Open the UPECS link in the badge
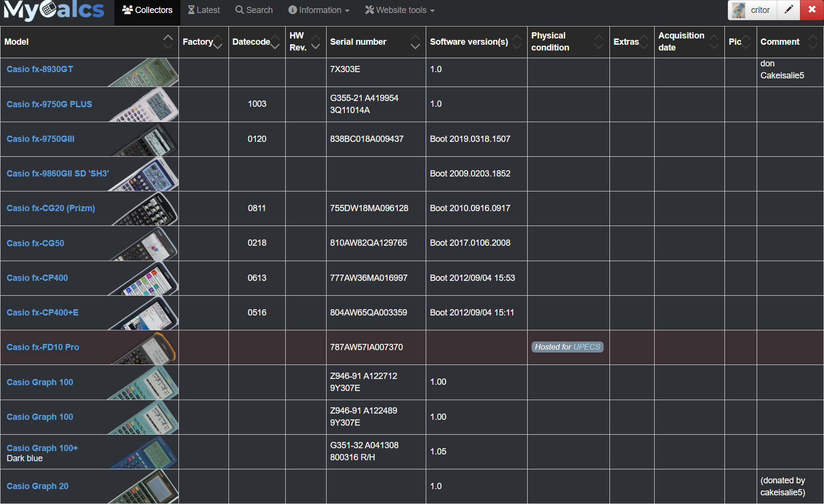 (x=587, y=347)
